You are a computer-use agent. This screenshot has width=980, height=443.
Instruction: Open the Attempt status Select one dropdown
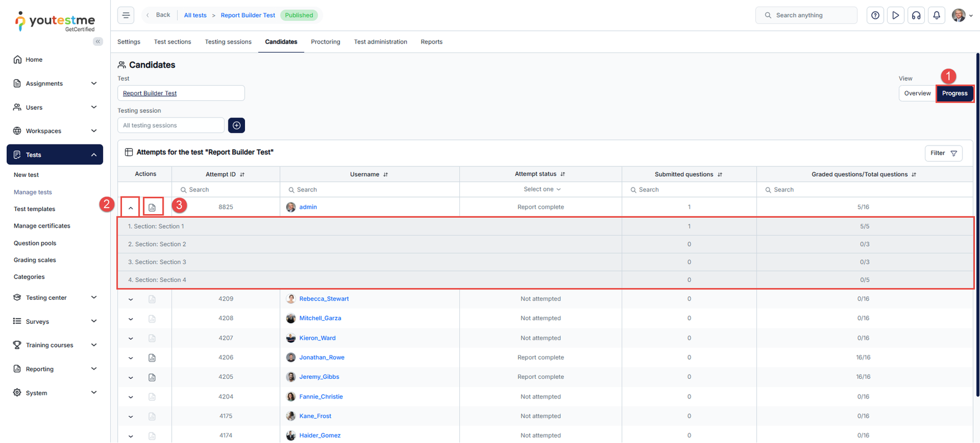tap(541, 190)
